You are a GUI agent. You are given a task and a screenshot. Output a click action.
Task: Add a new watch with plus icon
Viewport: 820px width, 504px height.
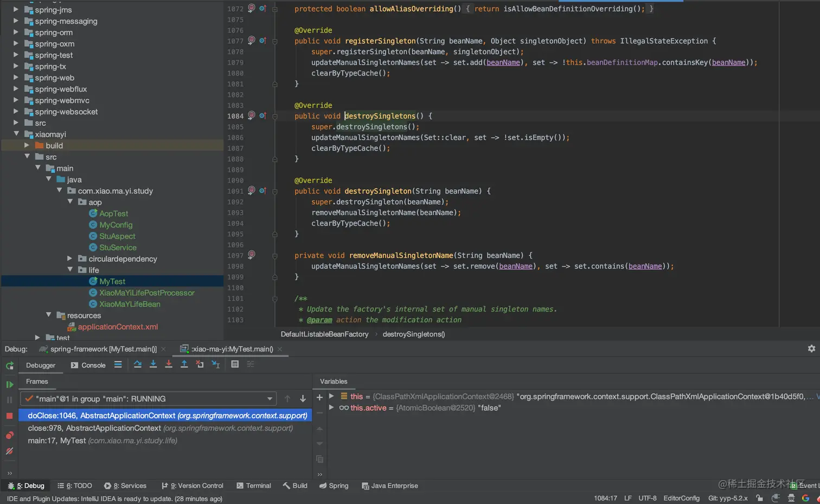pos(319,397)
